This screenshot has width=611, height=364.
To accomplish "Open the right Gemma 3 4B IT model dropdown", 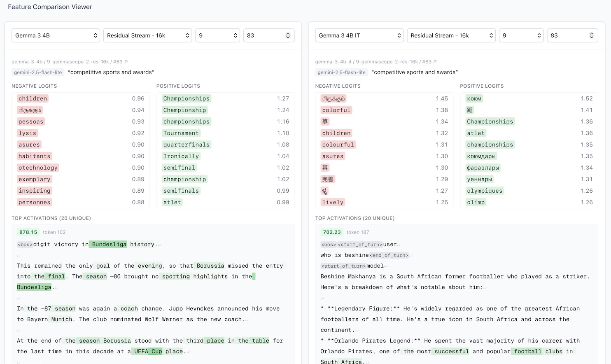I will (x=359, y=35).
